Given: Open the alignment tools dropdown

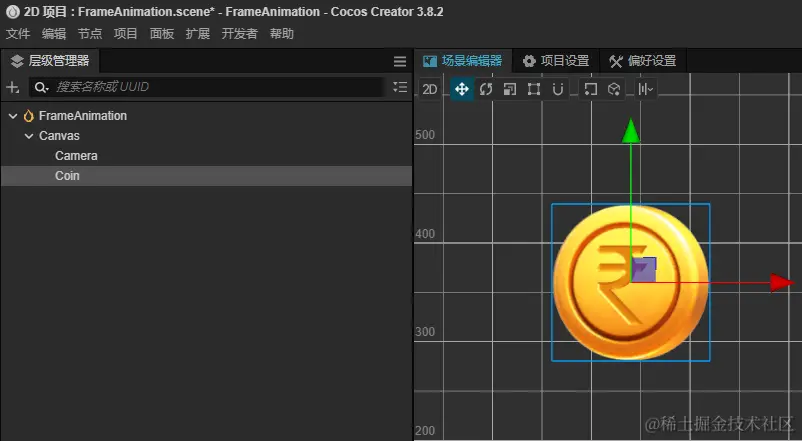Looking at the screenshot, I should pos(645,90).
